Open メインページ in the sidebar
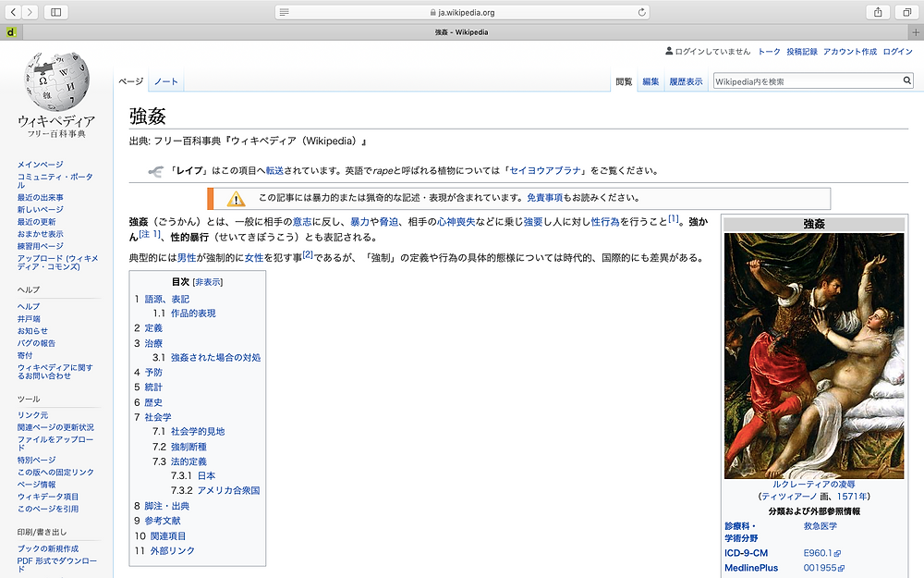 coord(40,165)
